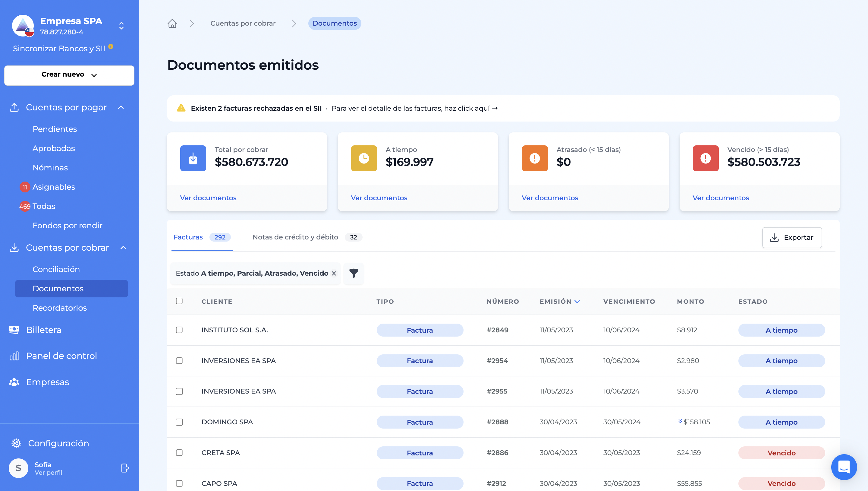Click the logout icon next to Sofía

[x=125, y=468]
